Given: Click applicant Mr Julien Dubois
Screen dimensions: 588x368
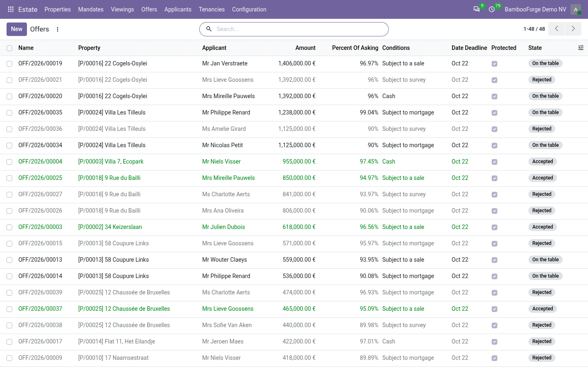Looking at the screenshot, I should 224,227.
